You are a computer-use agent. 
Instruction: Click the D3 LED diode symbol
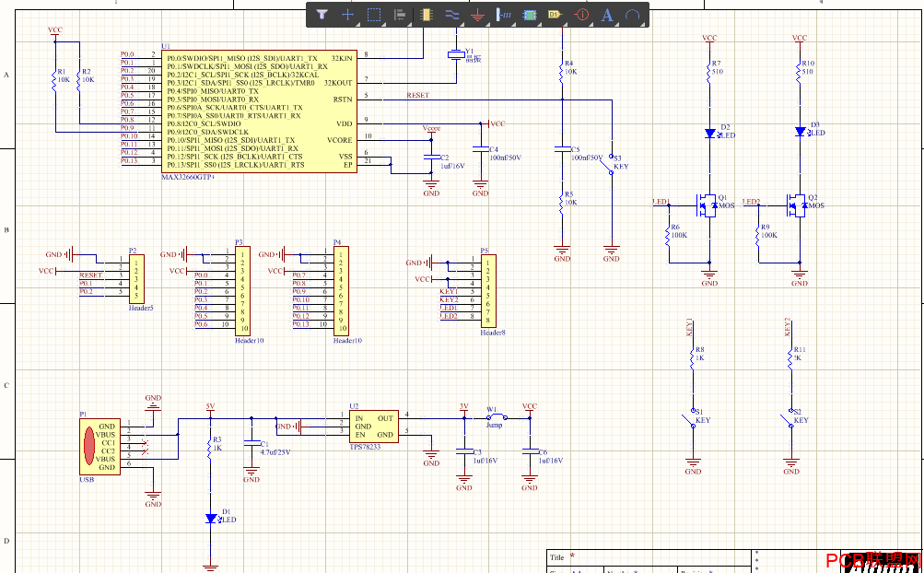(x=800, y=132)
